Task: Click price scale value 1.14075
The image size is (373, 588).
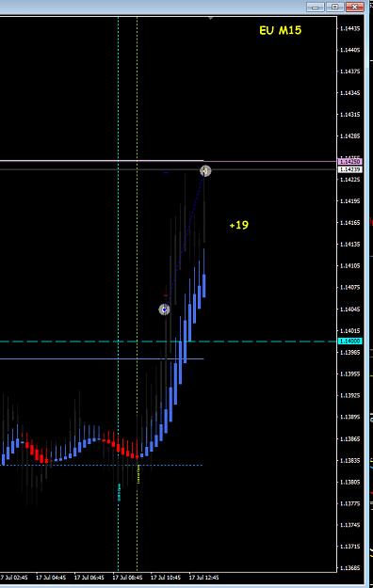Action: pos(349,288)
